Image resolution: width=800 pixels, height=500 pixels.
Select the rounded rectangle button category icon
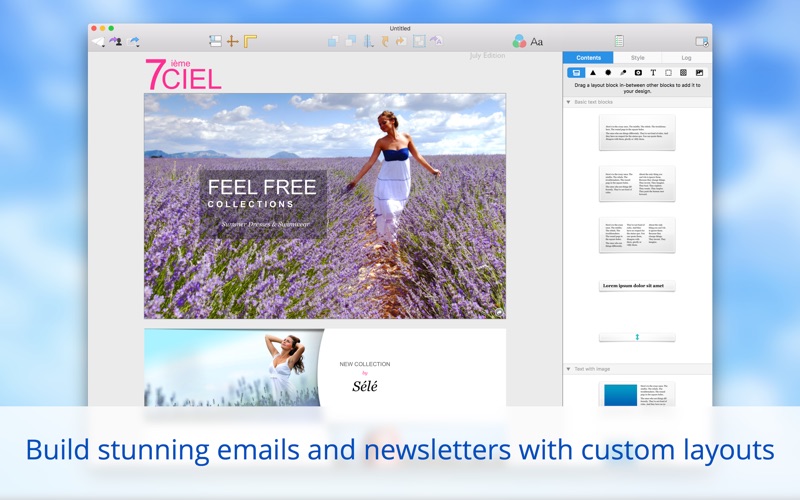point(638,73)
